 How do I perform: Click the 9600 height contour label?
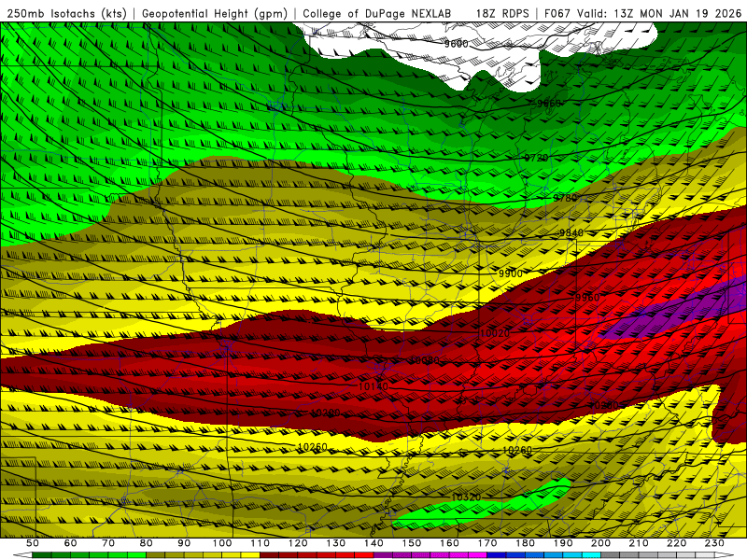[456, 44]
